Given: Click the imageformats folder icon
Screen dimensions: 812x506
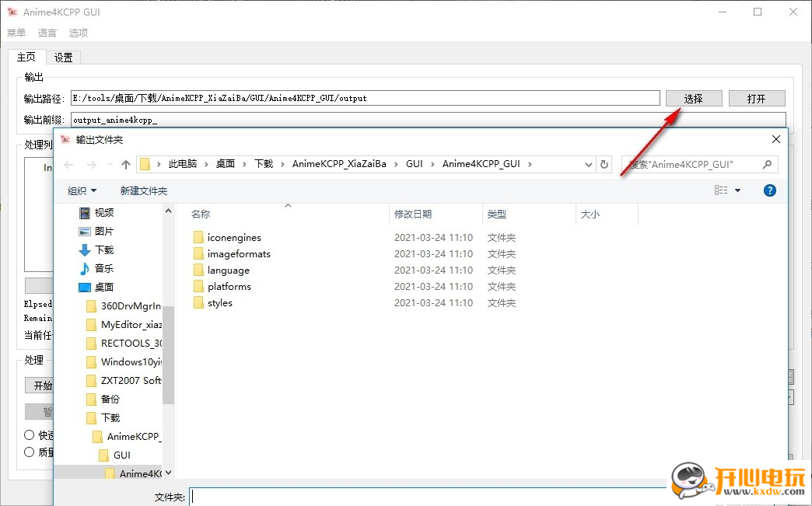Looking at the screenshot, I should pos(198,253).
